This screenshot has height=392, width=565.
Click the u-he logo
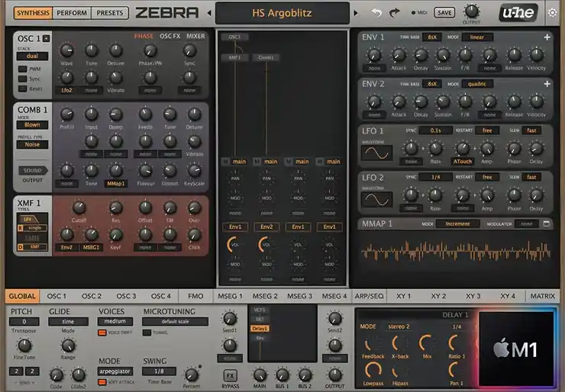(518, 13)
